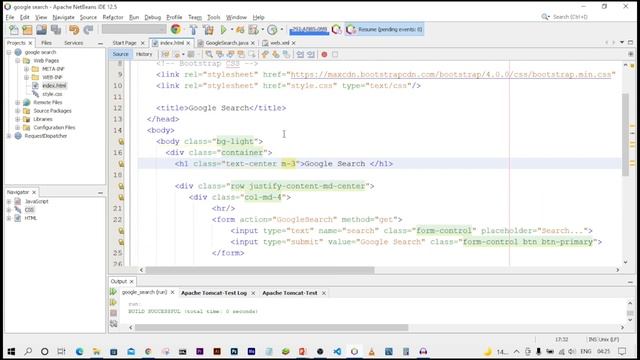The width and height of the screenshot is (640, 360).
Task: Click the editor horizontal scrollbar
Action: (x=260, y=270)
